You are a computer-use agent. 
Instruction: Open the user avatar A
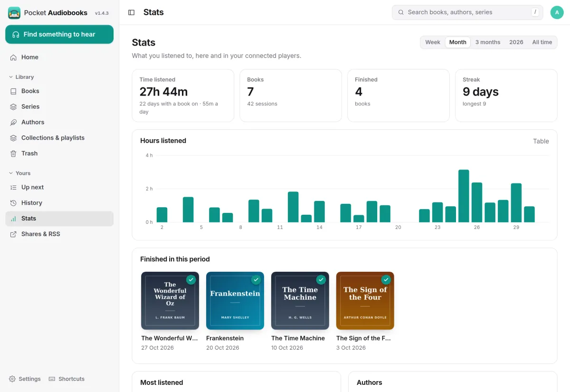(557, 12)
